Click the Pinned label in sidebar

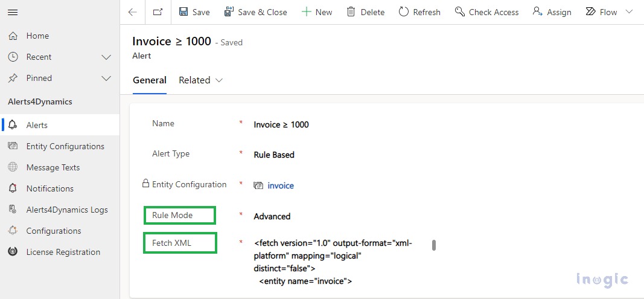click(x=39, y=78)
